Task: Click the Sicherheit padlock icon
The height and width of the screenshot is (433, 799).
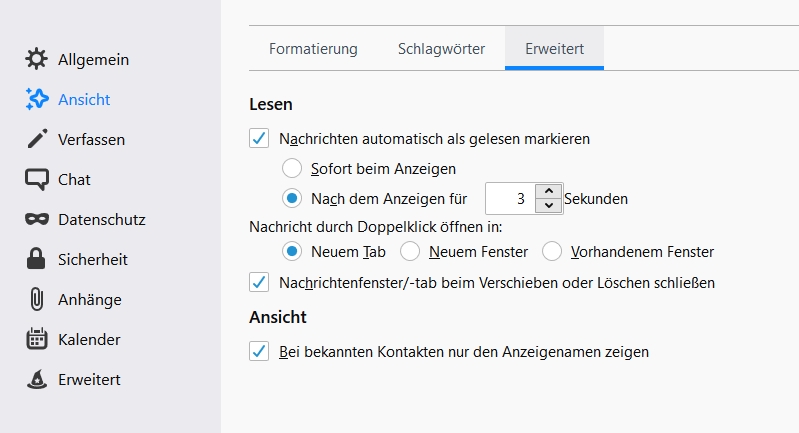Action: [x=37, y=260]
